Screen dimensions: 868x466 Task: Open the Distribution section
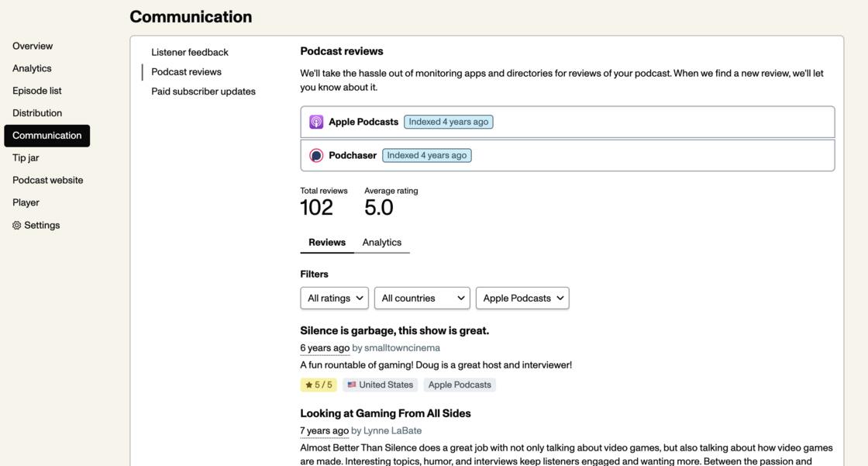pyautogui.click(x=37, y=113)
